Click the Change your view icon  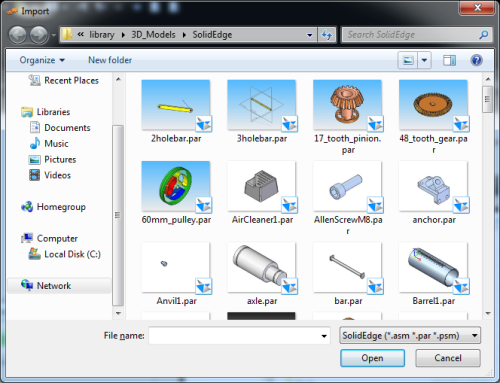point(408,60)
